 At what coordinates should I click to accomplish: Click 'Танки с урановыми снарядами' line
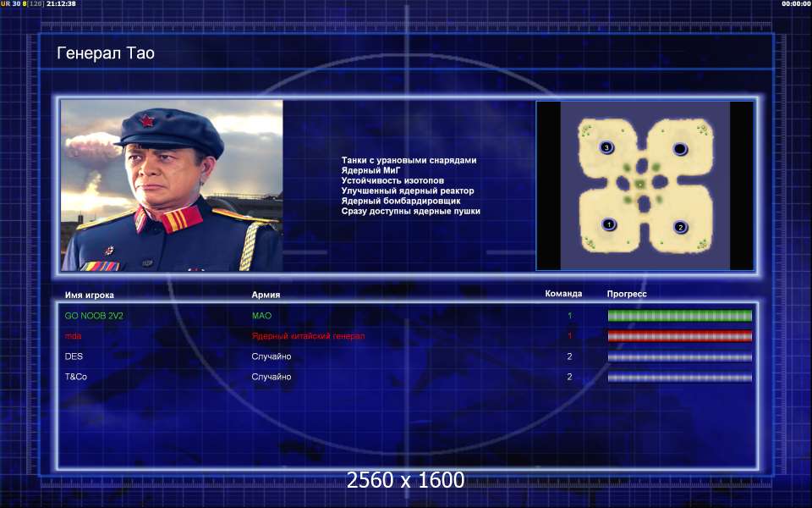coord(409,160)
